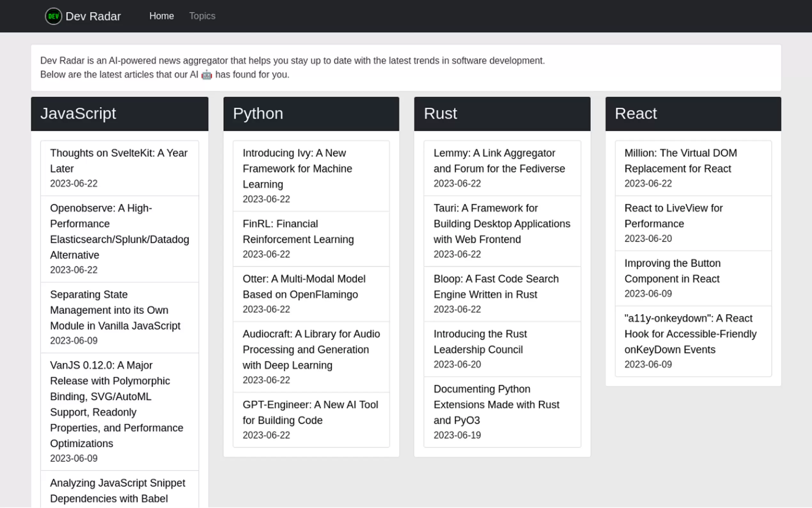The width and height of the screenshot is (812, 508).
Task: Open 'Introducing the Rust Leadership Council'
Action: pyautogui.click(x=480, y=341)
